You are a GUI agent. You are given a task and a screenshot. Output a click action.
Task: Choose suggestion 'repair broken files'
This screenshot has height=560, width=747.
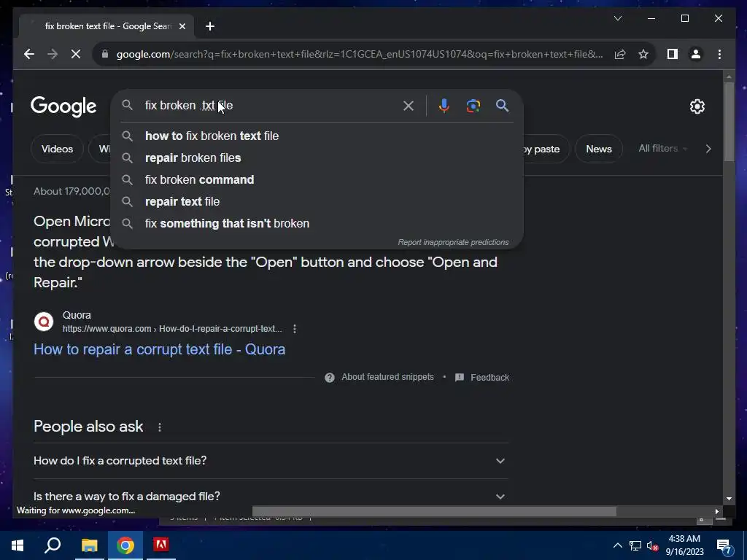point(317,157)
